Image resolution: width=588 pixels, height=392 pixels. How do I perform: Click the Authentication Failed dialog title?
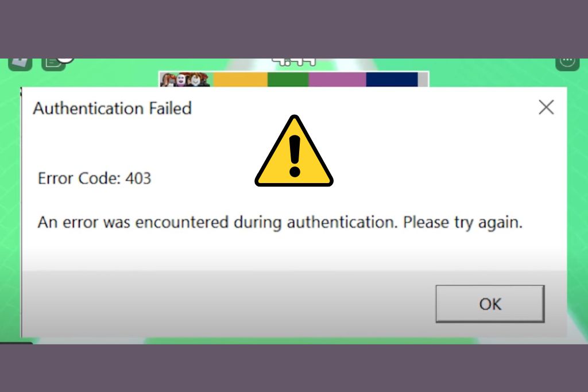pos(112,108)
